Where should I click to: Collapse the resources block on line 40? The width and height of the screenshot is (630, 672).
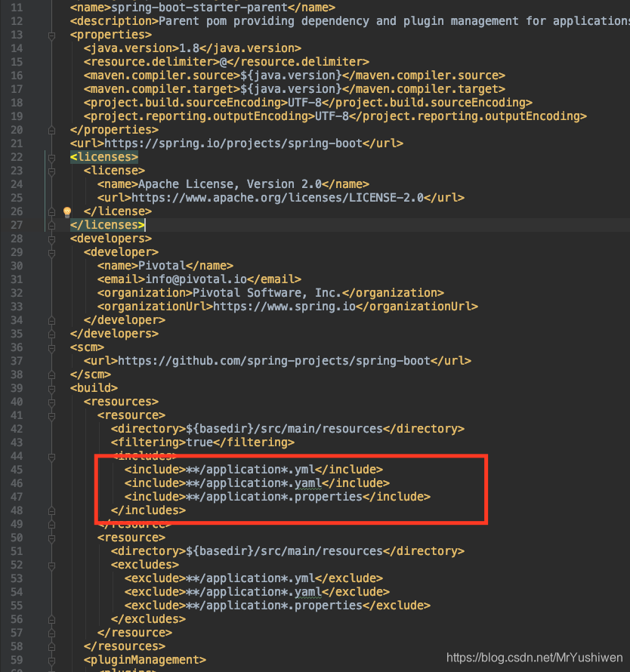[51, 401]
